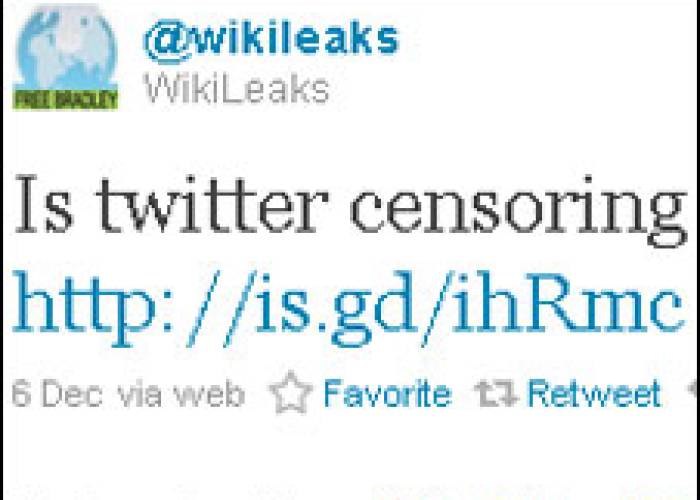Click the word 'twitter' in the tweet
Image resolution: width=700 pixels, height=500 pixels.
coord(212,205)
